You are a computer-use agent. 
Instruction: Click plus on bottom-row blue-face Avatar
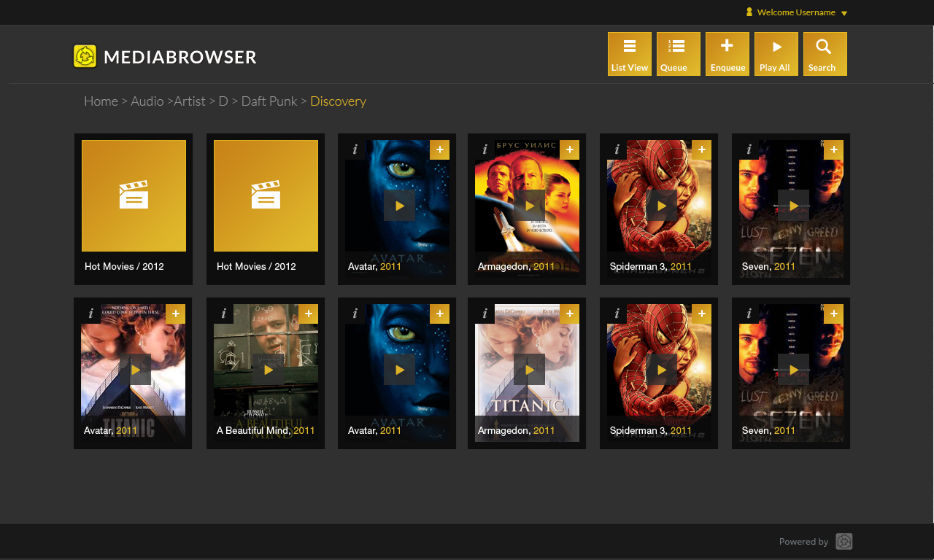[x=439, y=314]
